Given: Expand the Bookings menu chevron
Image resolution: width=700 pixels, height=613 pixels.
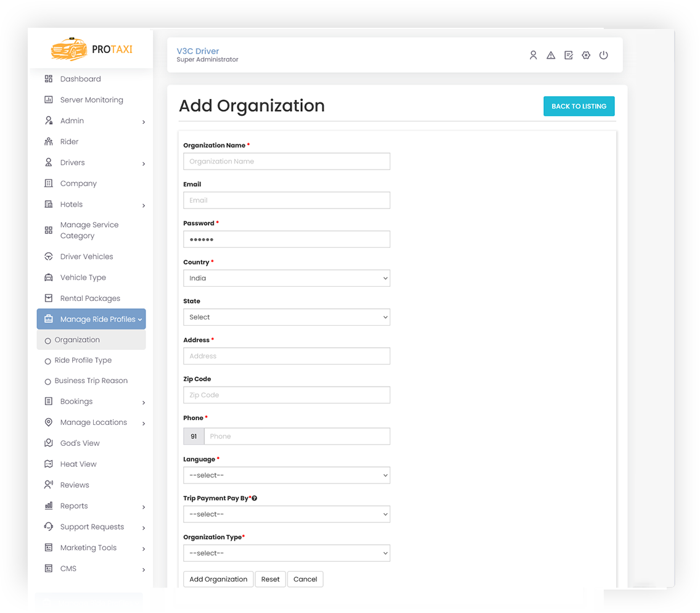Looking at the screenshot, I should pos(144,403).
